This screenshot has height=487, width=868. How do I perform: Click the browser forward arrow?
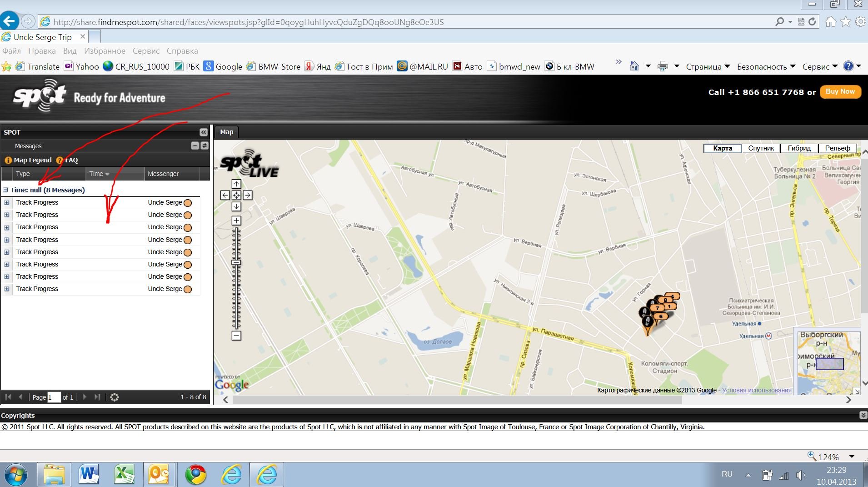click(28, 21)
